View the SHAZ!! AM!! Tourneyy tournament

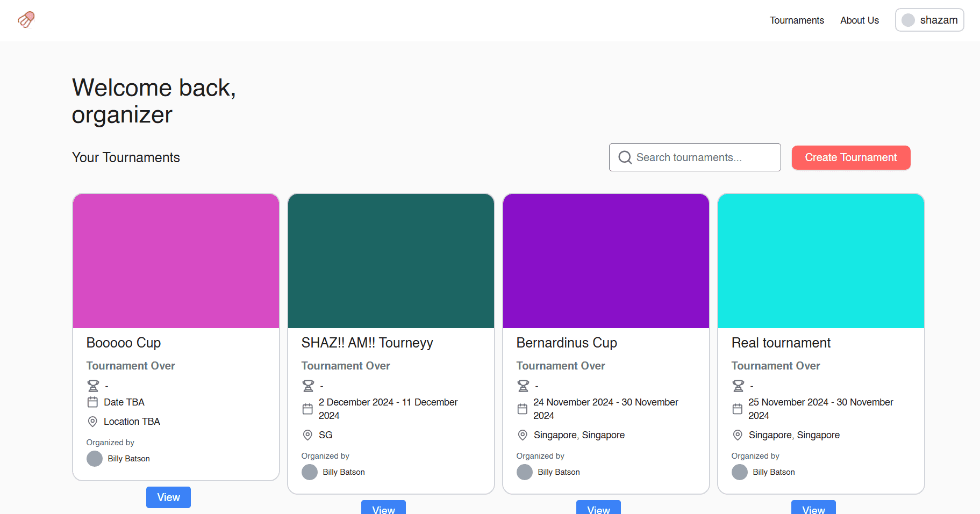click(x=383, y=509)
